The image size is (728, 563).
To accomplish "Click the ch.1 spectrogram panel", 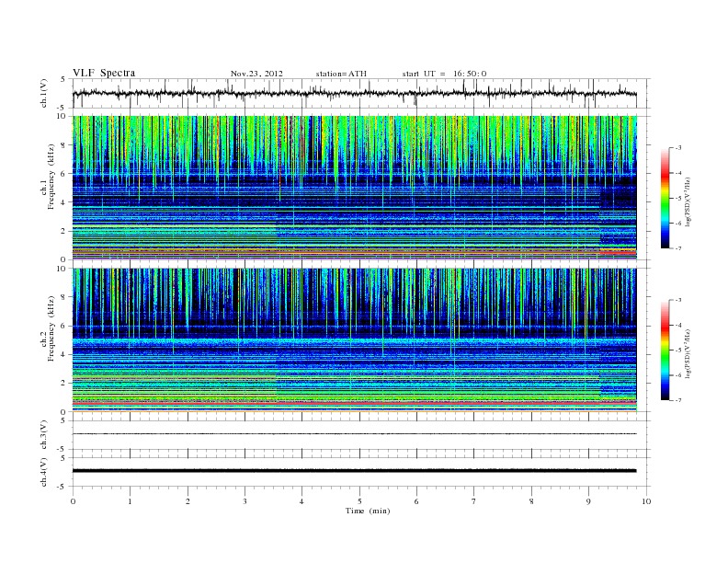I will pyautogui.click(x=355, y=188).
